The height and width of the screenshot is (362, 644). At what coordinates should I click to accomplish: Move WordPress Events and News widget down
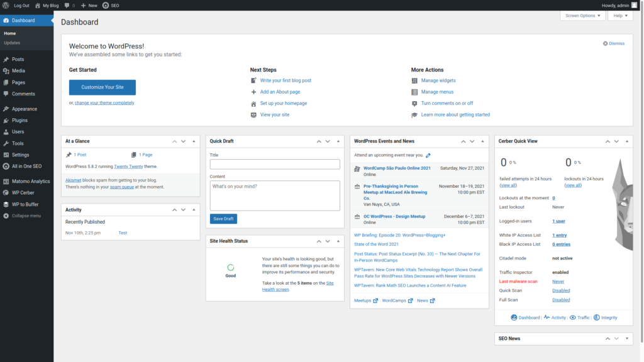(x=472, y=141)
